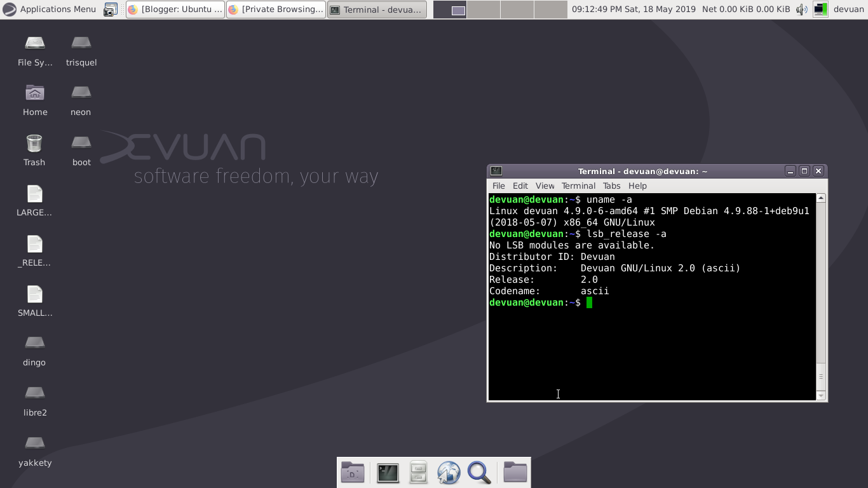Open the terminal emulator from the bottom dock
The height and width of the screenshot is (488, 868).
pyautogui.click(x=388, y=472)
